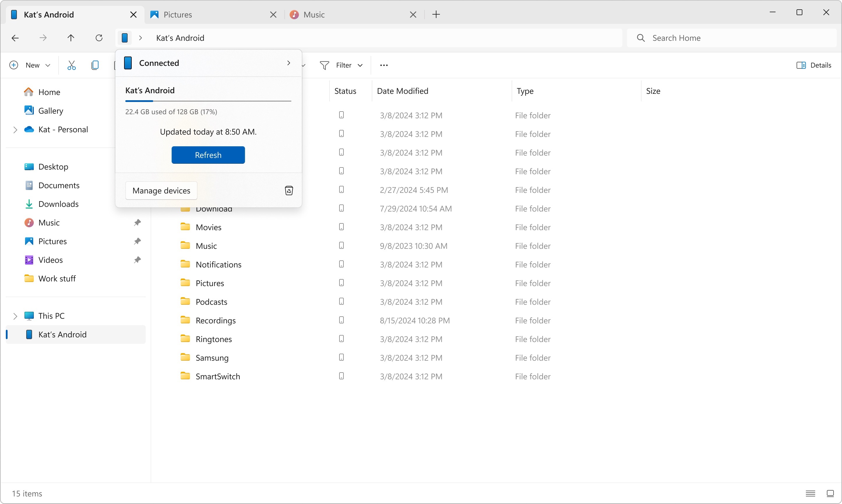Click Manage devices link in popup
The height and width of the screenshot is (504, 842).
coord(161,191)
